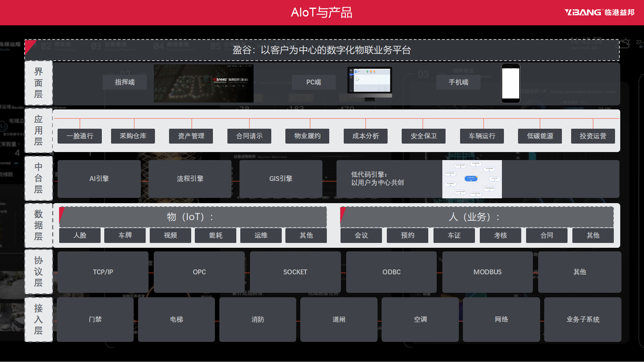Open the command center screenshot thumbnail
Image resolution: width=644 pixels, height=362 pixels.
point(203,83)
